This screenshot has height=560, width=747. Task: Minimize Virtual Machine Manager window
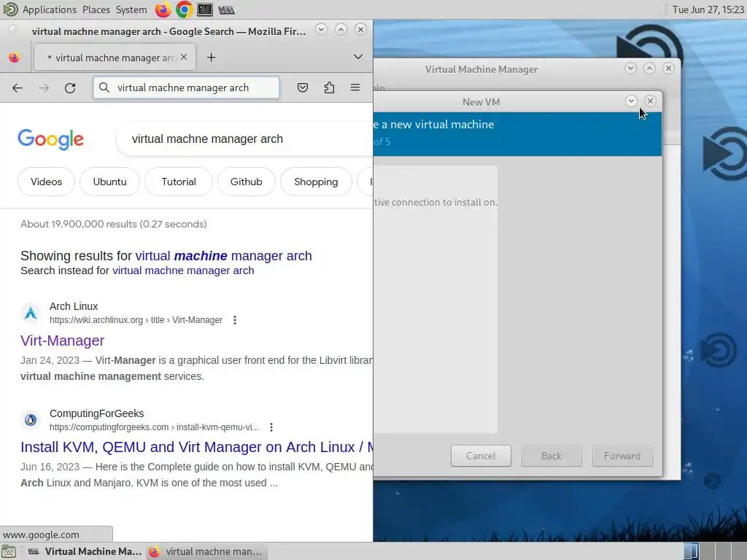630,68
